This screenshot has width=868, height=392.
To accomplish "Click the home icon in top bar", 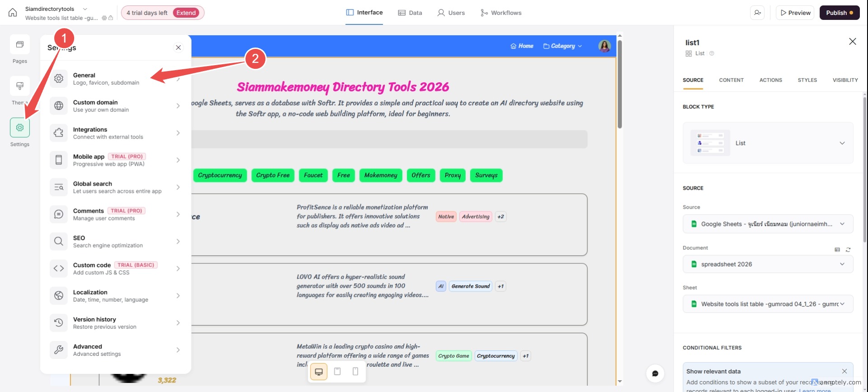I will [x=13, y=13].
